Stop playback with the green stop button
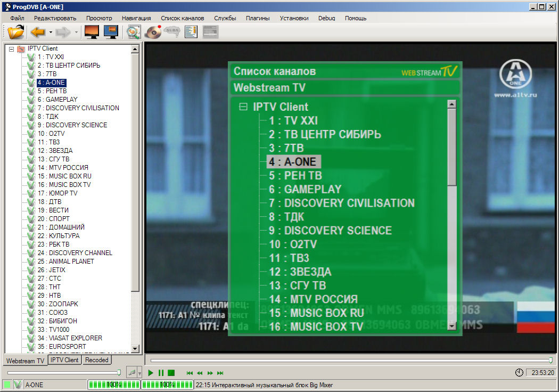This screenshot has height=392, width=559. click(171, 373)
